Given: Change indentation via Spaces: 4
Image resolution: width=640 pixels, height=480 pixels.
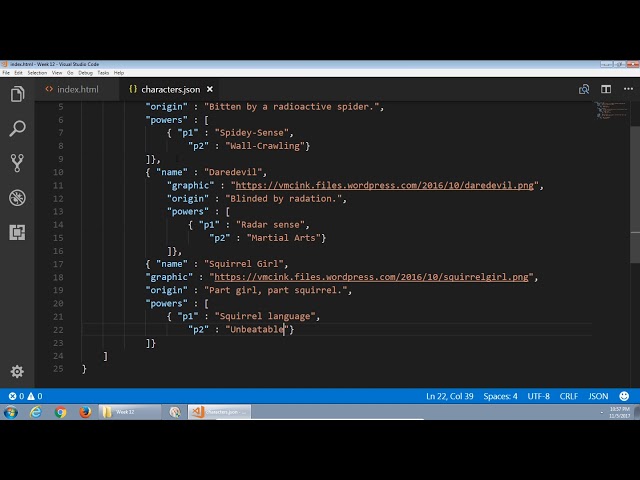Looking at the screenshot, I should tap(500, 396).
